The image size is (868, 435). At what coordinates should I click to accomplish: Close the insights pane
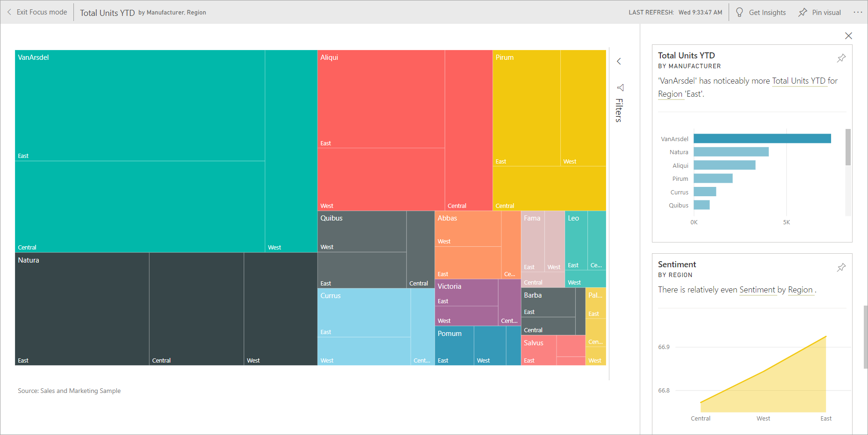tap(849, 36)
